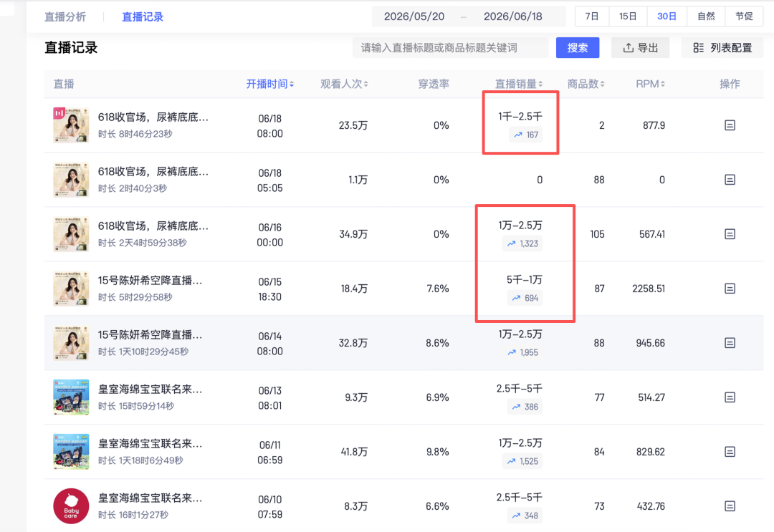774x532 pixels.
Task: Open 列表配置 list configuration
Action: (722, 48)
